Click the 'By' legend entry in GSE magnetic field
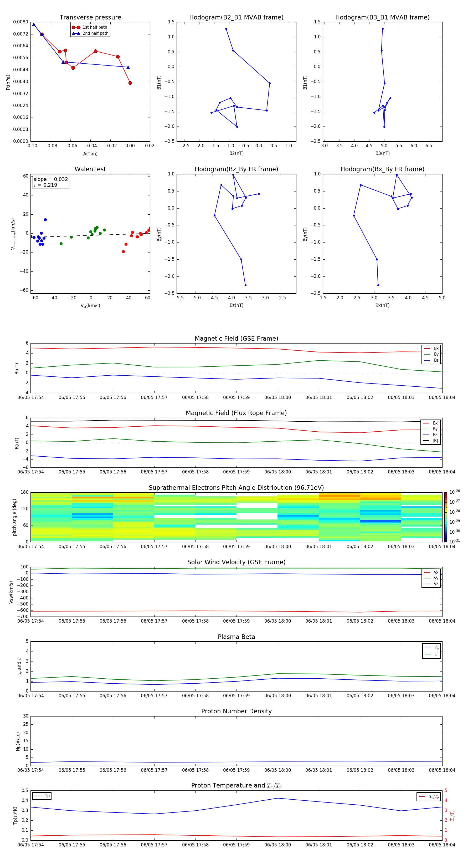This screenshot has height=868, width=473. click(x=431, y=354)
